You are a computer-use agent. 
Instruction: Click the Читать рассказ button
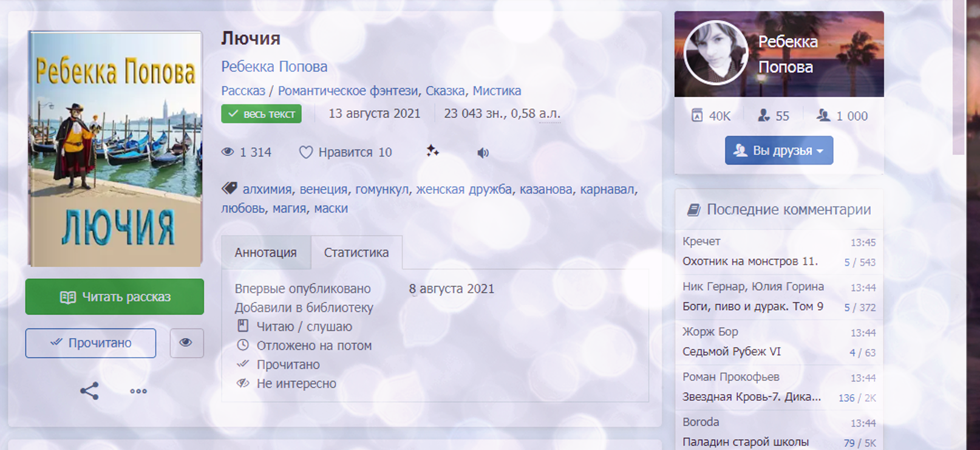(x=115, y=297)
